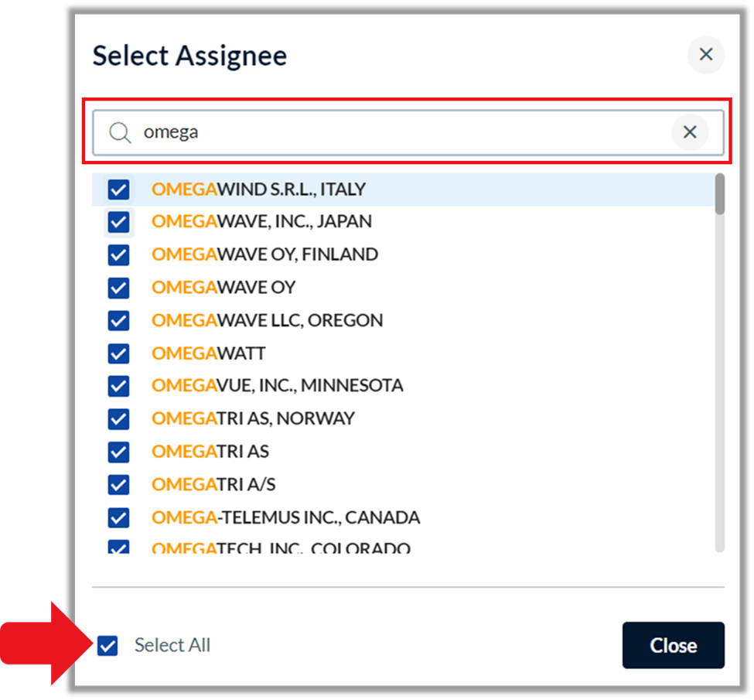Viewport: 754px width, 700px height.
Task: Select the OMEGA-TELEMUS INC., CANADA name
Action: (x=285, y=517)
